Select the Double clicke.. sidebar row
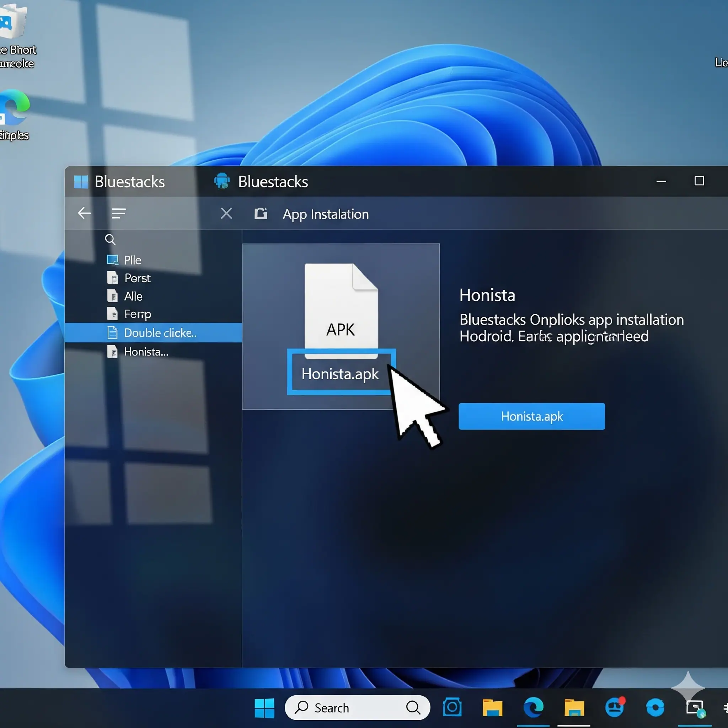Viewport: 728px width, 728px height. coord(153,333)
